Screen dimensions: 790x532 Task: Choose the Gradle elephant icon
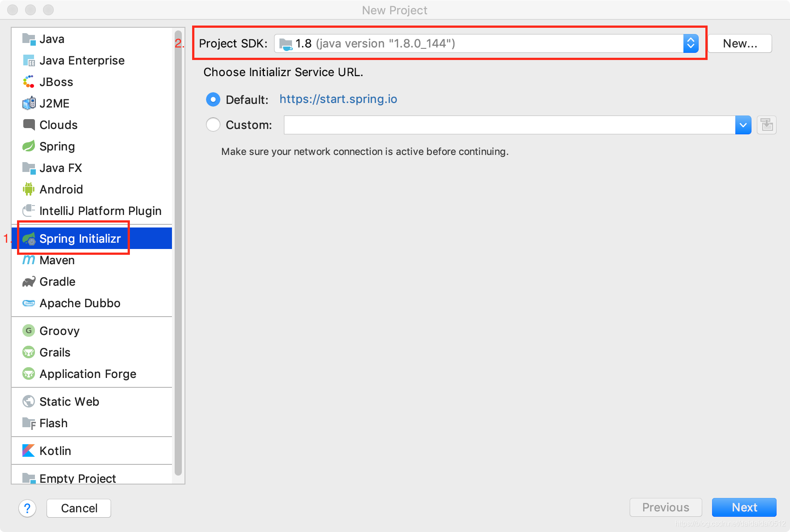coord(29,282)
